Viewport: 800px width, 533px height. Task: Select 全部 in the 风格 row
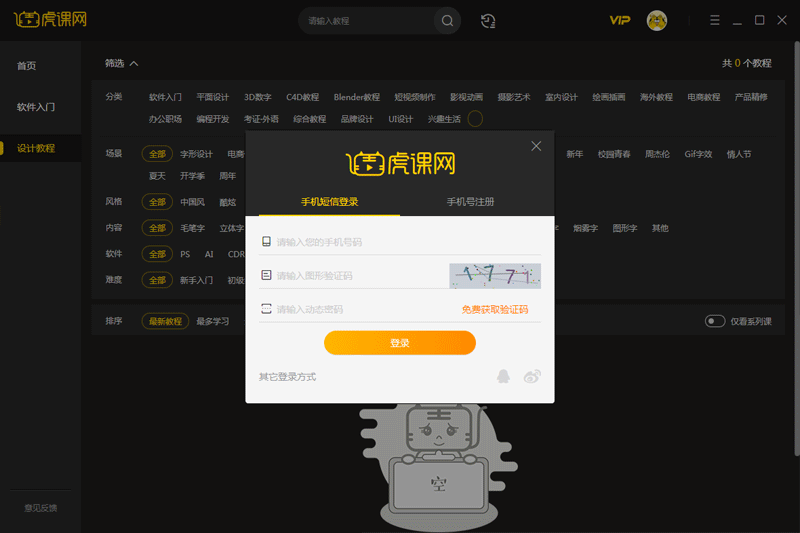point(157,202)
